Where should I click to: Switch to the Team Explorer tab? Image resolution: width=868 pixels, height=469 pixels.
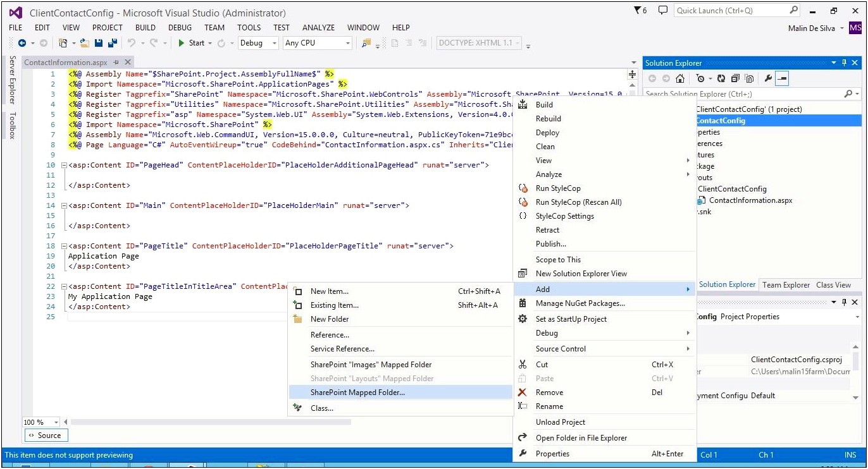coord(786,285)
